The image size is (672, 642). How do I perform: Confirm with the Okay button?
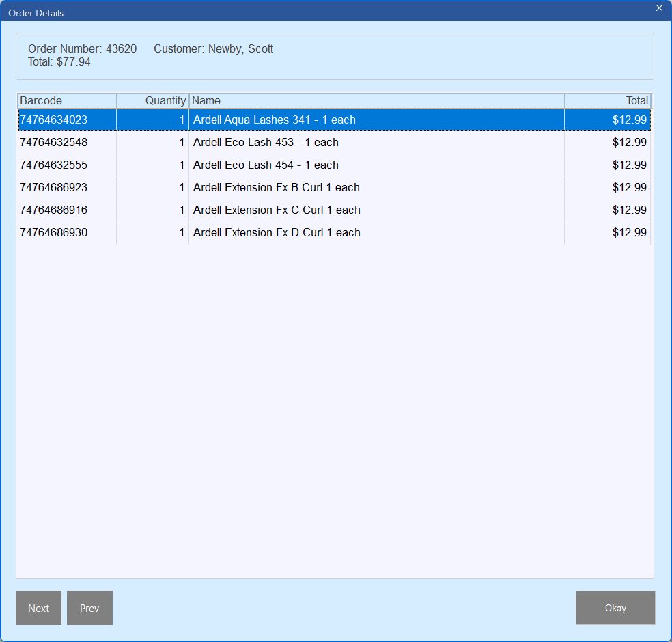pyautogui.click(x=615, y=608)
